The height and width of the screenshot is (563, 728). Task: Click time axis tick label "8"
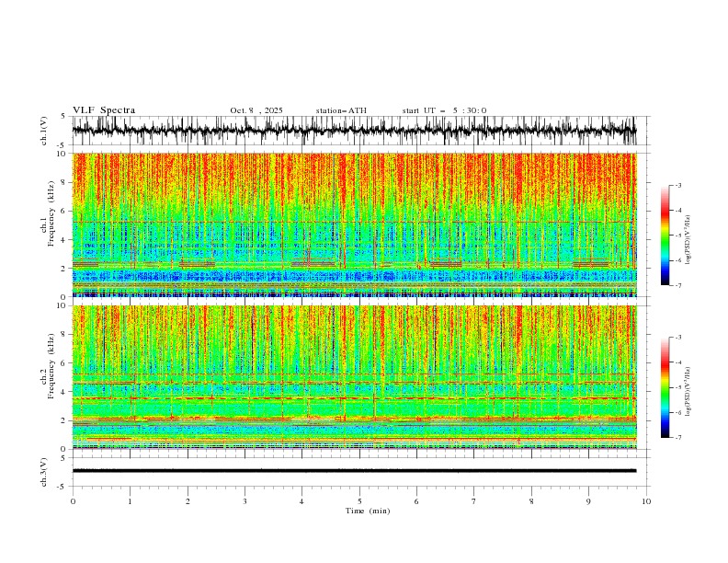tap(531, 501)
